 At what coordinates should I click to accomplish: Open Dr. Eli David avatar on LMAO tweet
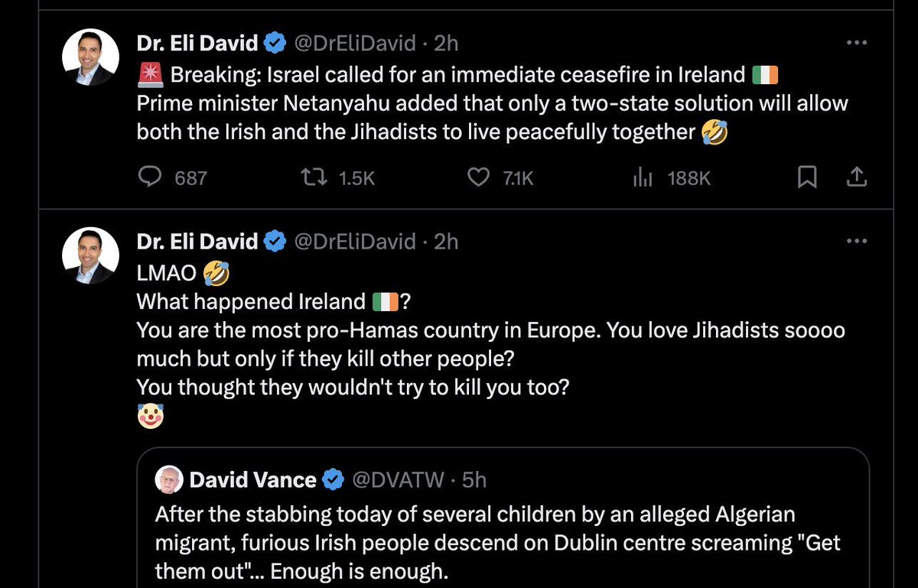(90, 255)
